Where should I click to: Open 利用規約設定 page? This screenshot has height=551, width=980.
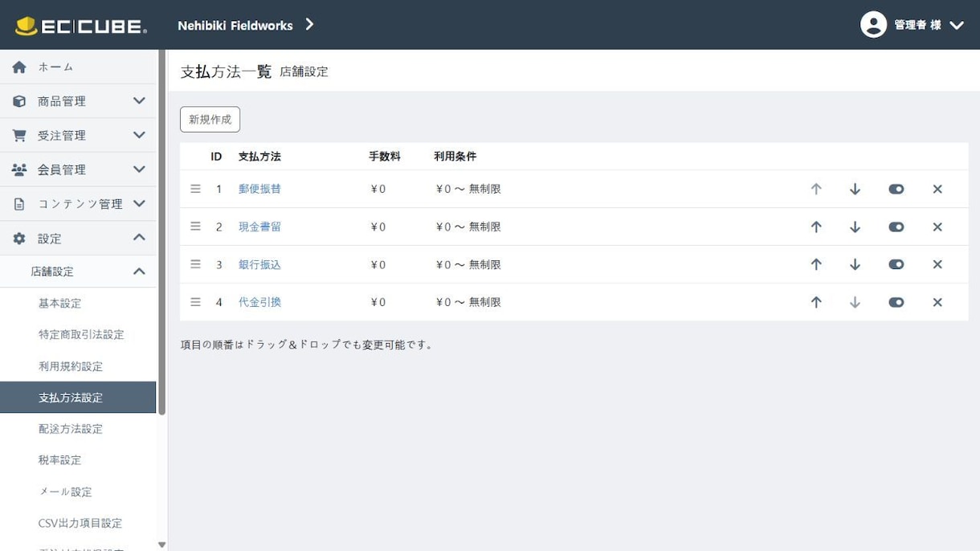point(71,366)
